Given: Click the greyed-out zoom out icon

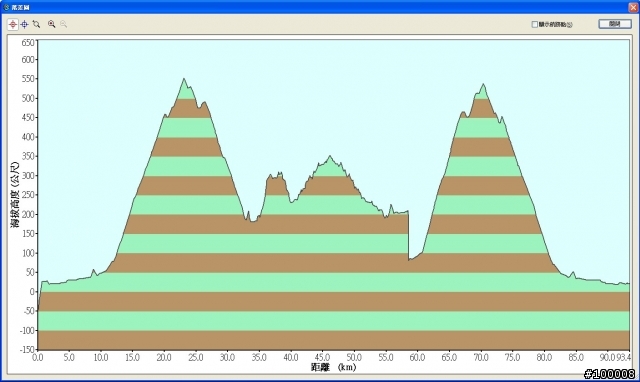Looking at the screenshot, I should click(x=63, y=24).
